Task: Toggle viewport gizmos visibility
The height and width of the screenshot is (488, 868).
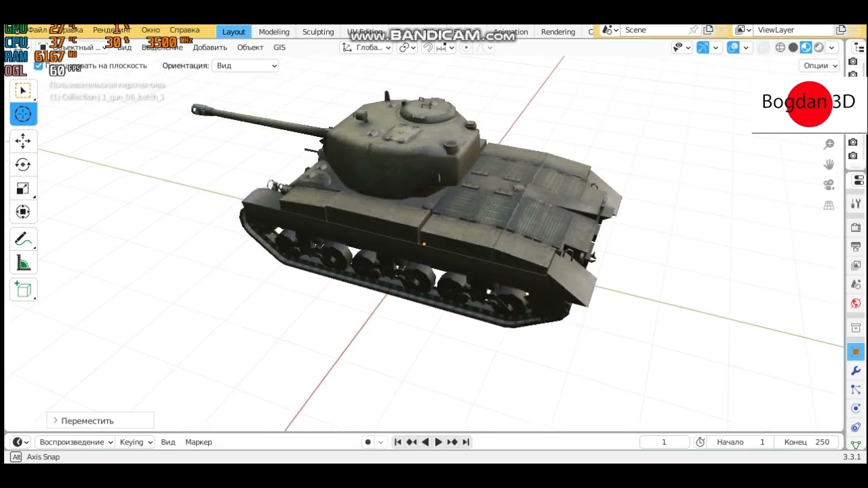Action: 703,47
